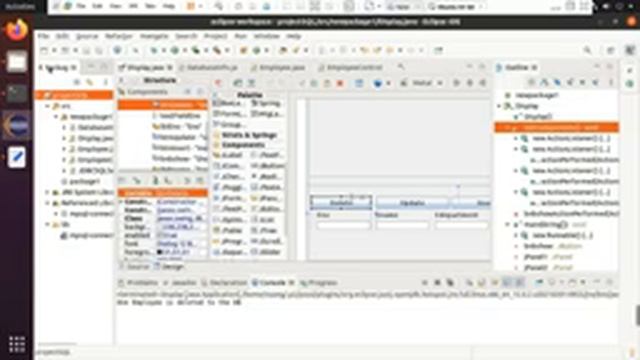The height and width of the screenshot is (360, 640).
Task: Click the green Run toolbar button
Action: click(x=175, y=51)
